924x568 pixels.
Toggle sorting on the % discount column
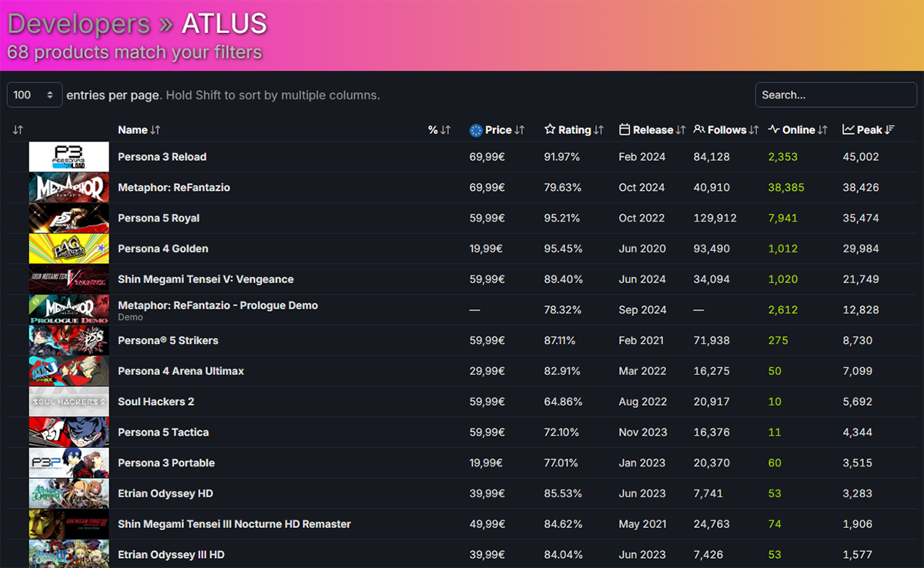(x=445, y=130)
